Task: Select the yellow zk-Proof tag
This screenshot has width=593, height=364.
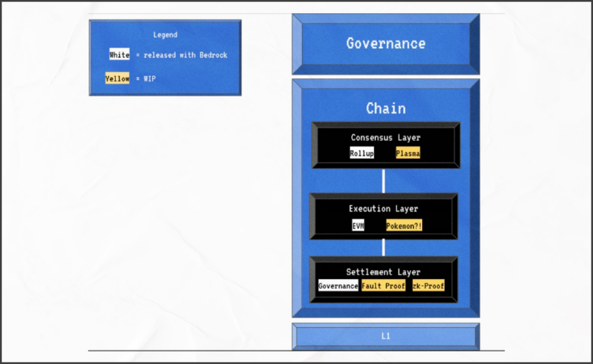Action: [x=428, y=286]
